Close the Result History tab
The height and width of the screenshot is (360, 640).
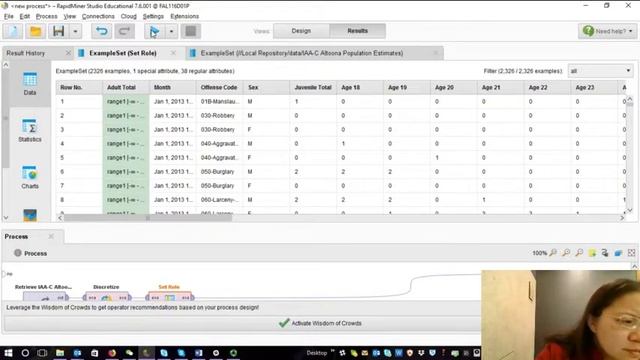point(68,53)
